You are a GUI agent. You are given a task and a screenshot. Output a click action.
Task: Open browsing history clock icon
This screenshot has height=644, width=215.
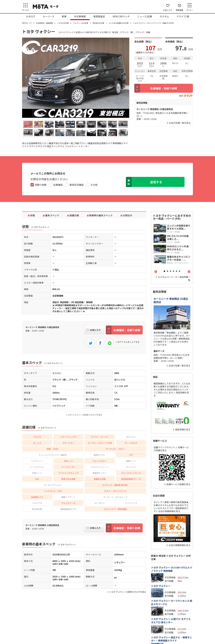coord(180,6)
